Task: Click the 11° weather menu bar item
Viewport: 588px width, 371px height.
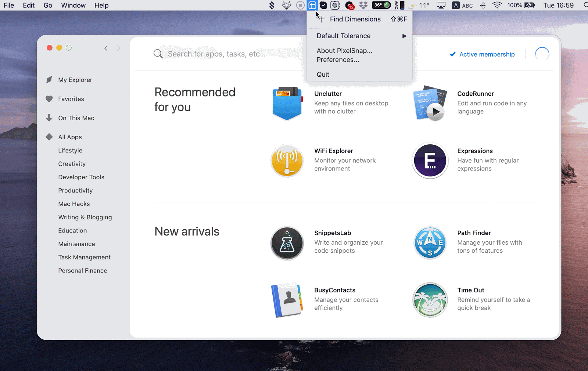Action: pos(420,5)
